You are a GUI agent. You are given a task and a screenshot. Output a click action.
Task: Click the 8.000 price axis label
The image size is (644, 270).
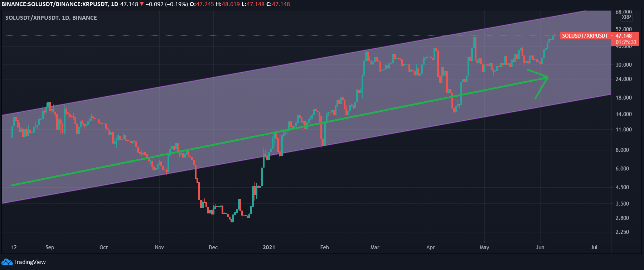click(622, 150)
